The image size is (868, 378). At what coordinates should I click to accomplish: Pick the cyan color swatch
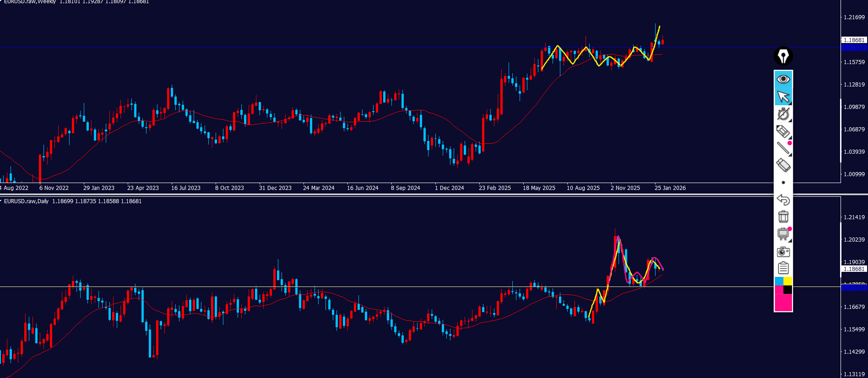(x=779, y=281)
